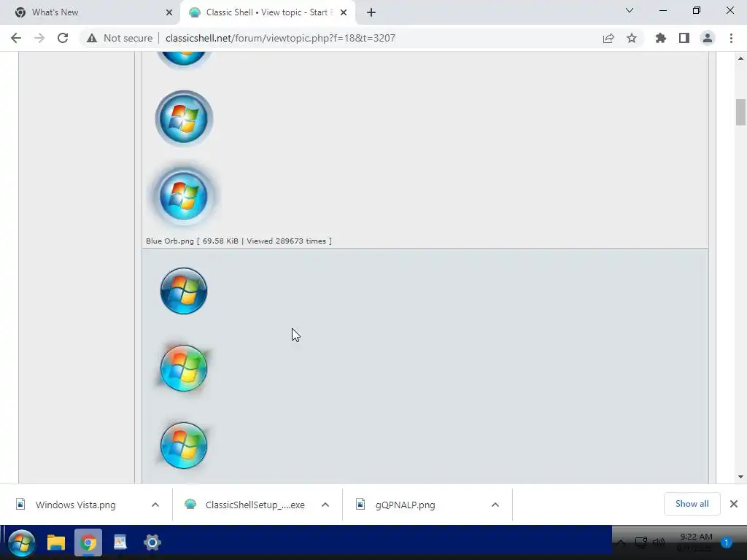Open the downloaded Windows Vista.png file
Image resolution: width=747 pixels, height=560 pixels.
[76, 505]
